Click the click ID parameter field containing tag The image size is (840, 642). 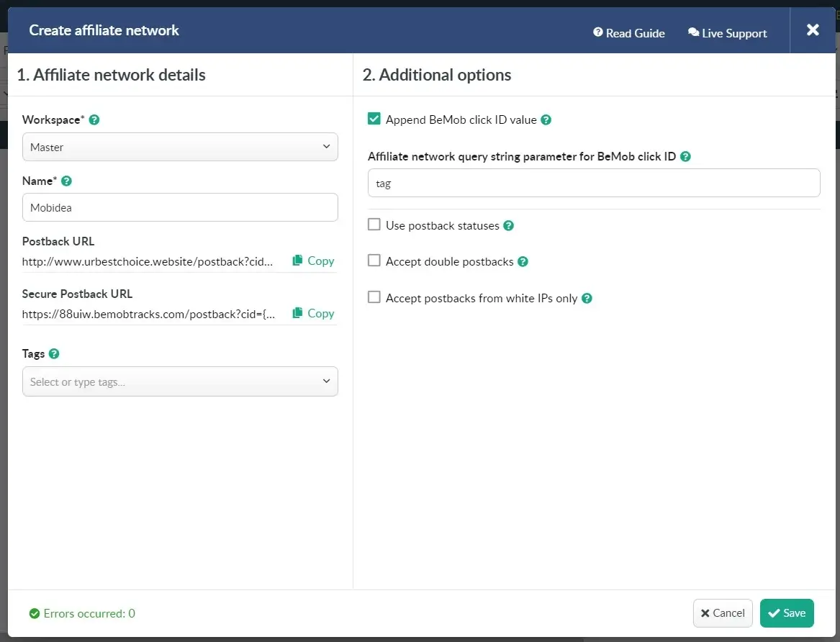click(x=594, y=183)
